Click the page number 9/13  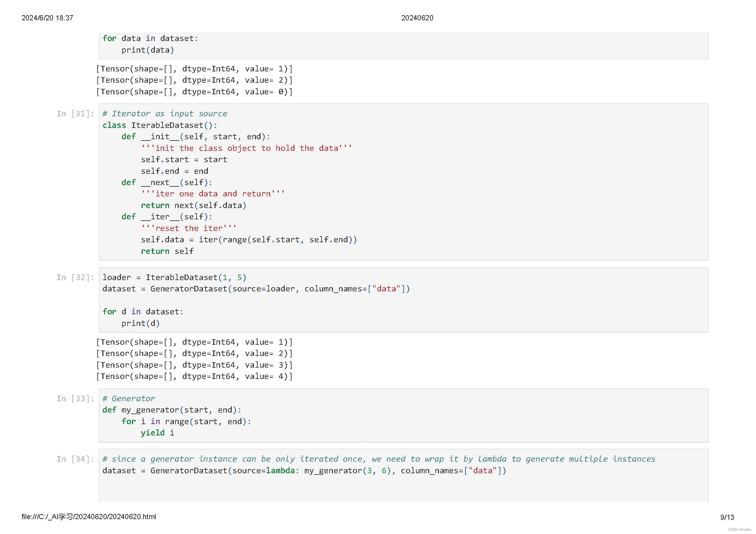[x=727, y=517]
